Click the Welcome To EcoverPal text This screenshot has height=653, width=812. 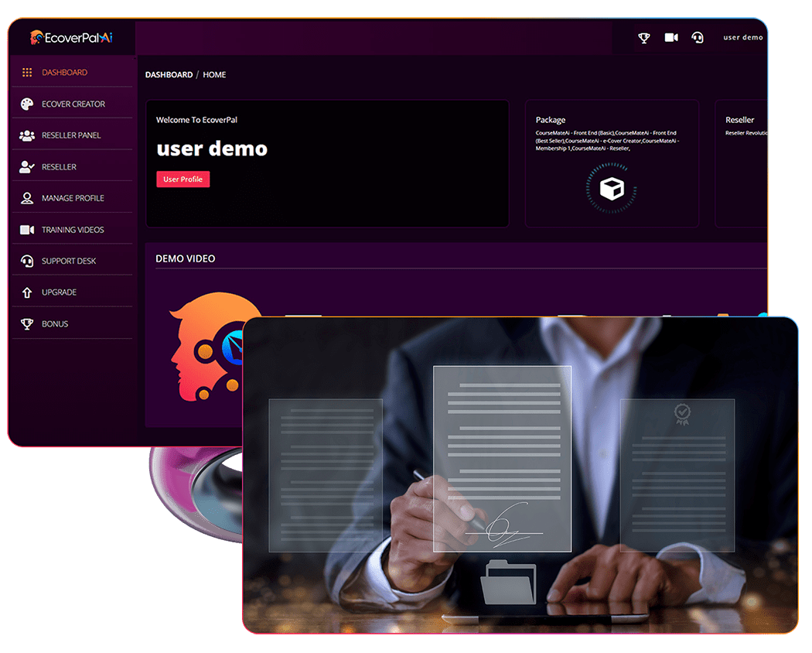196,120
